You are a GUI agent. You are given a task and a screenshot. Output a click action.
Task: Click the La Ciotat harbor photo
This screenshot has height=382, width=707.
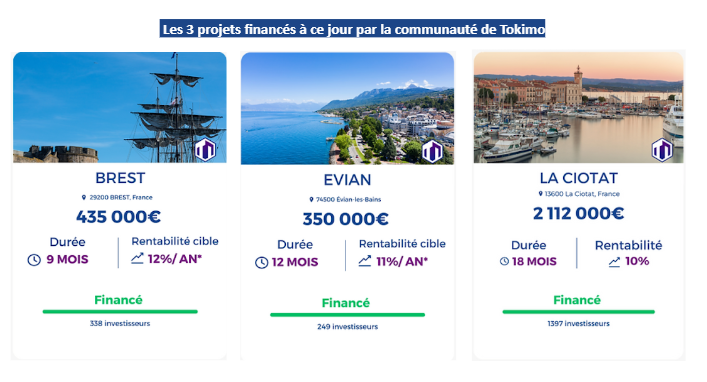[578, 107]
